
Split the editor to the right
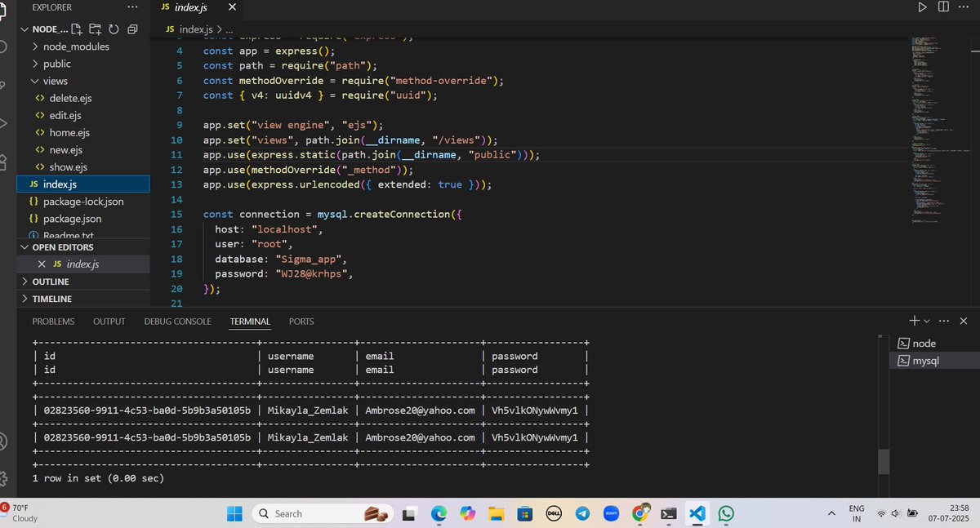point(942,7)
